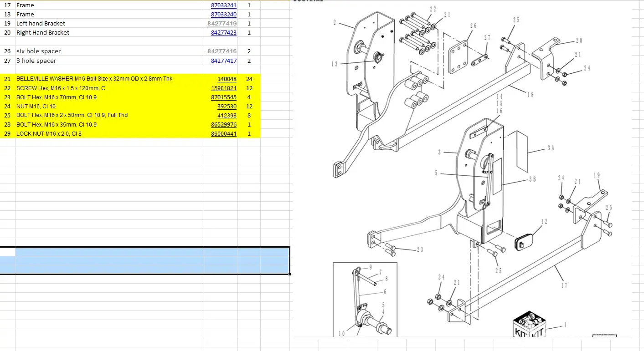The width and height of the screenshot is (644, 351).
Task: Click item number "20" beside Right Hand Bracket
Action: [7, 33]
